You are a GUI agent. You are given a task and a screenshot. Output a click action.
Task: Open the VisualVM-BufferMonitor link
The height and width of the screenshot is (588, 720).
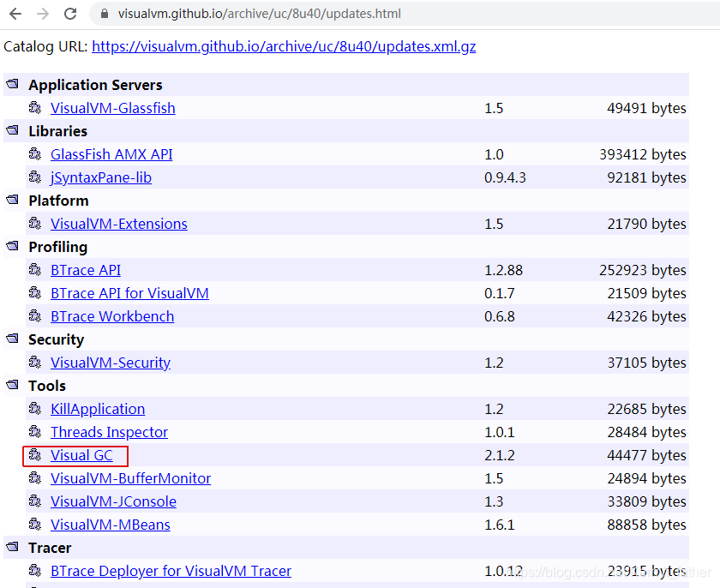tap(131, 479)
